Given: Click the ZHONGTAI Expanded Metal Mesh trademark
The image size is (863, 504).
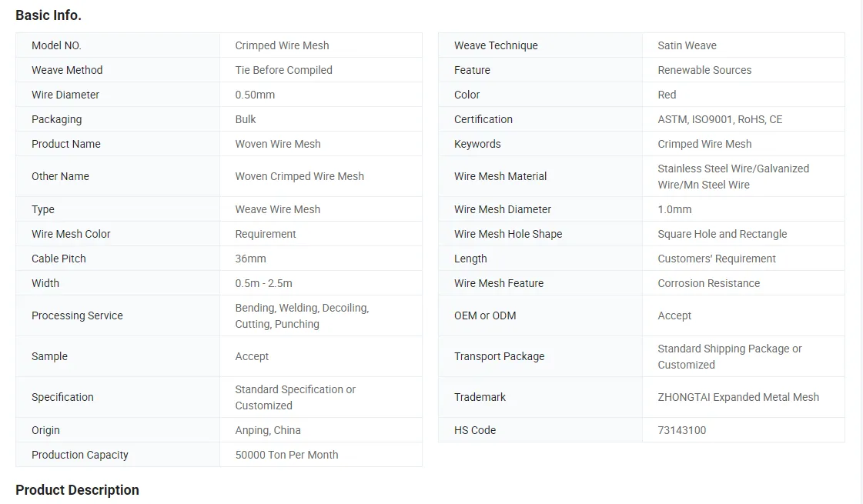Looking at the screenshot, I should 738,397.
